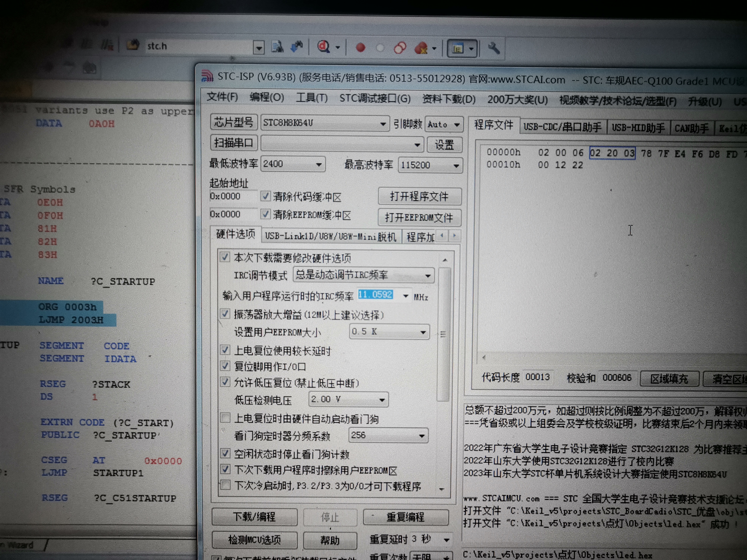Select the 硬件选项 tab

click(235, 234)
